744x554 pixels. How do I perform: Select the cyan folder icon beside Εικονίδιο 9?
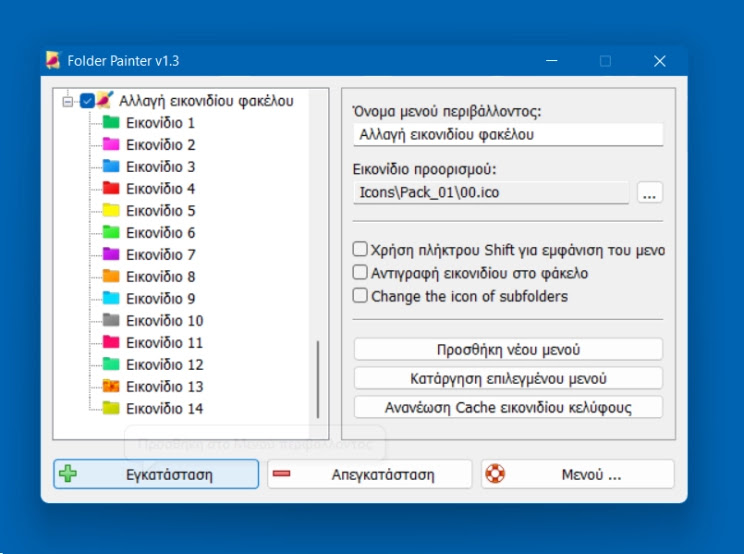coord(111,298)
